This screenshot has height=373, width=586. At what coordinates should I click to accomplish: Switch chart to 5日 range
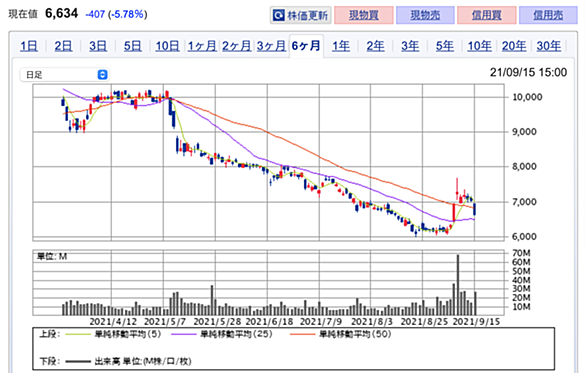point(133,46)
